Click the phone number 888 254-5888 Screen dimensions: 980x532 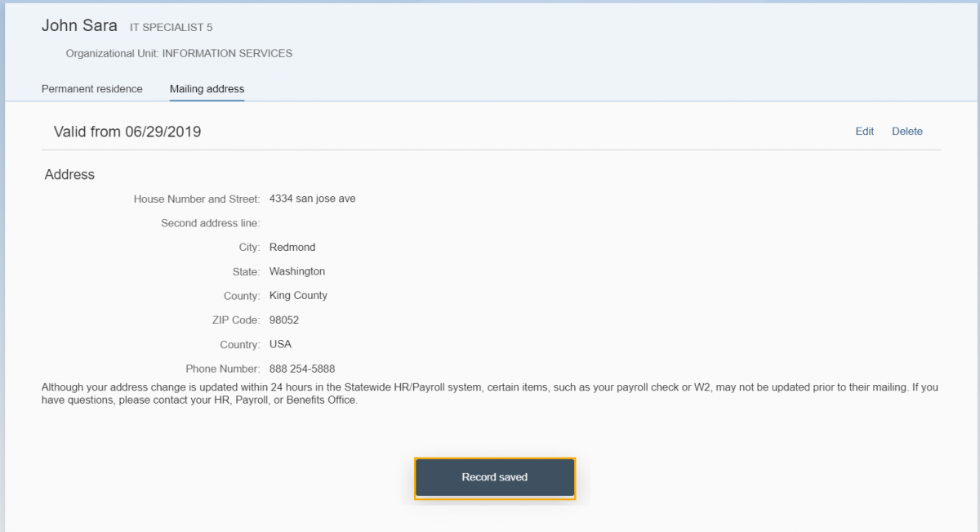pyautogui.click(x=301, y=369)
